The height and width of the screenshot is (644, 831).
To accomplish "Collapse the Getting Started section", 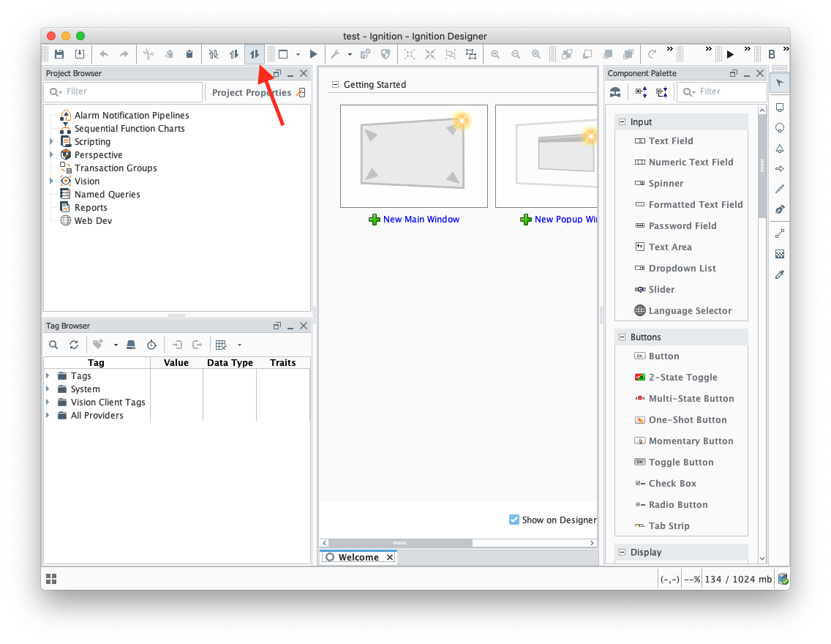I will (x=335, y=85).
